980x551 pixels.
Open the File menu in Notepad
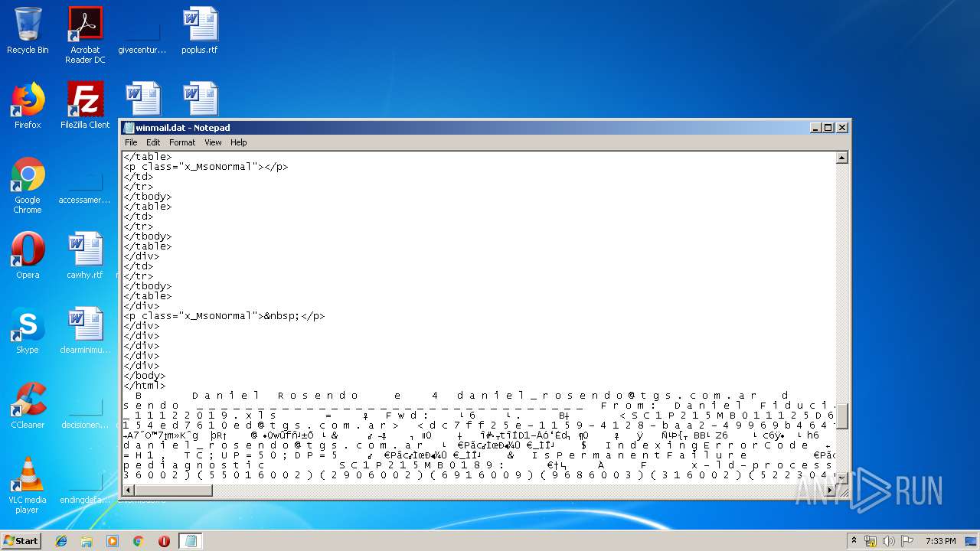point(131,142)
